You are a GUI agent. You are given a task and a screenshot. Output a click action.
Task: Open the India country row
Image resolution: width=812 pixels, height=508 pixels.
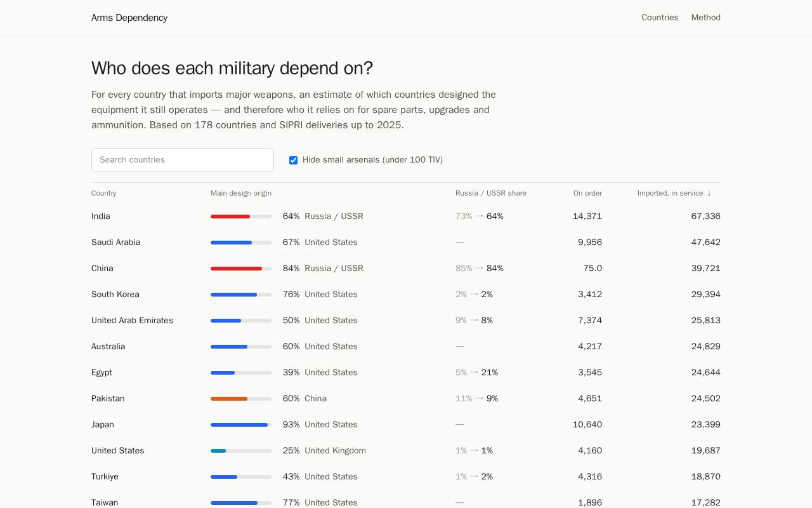click(406, 217)
